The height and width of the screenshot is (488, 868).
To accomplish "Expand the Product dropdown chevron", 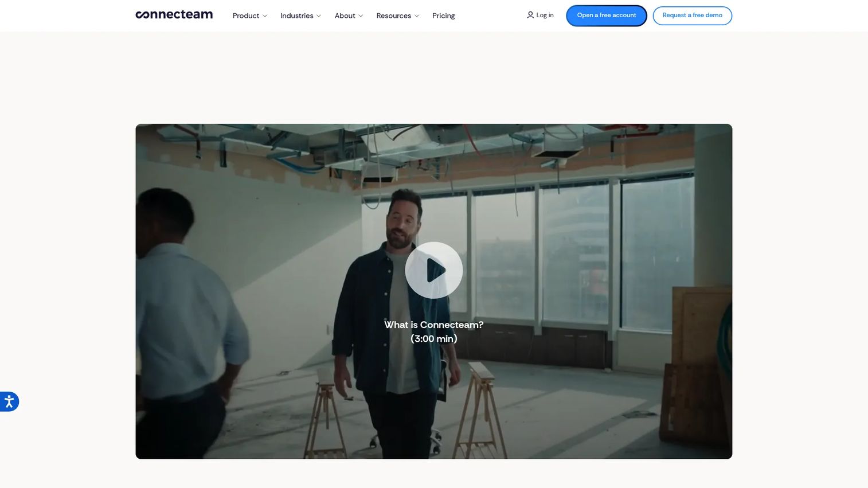I will point(265,16).
